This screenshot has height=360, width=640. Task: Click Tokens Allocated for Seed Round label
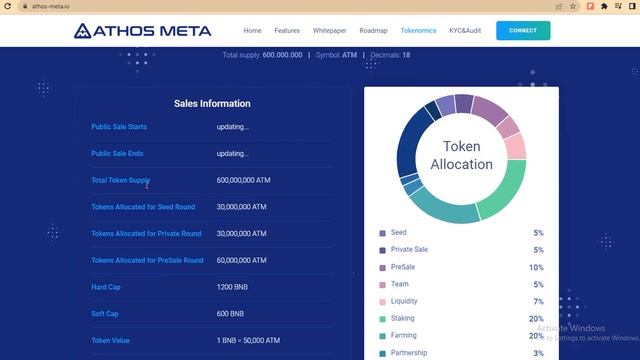tap(143, 207)
